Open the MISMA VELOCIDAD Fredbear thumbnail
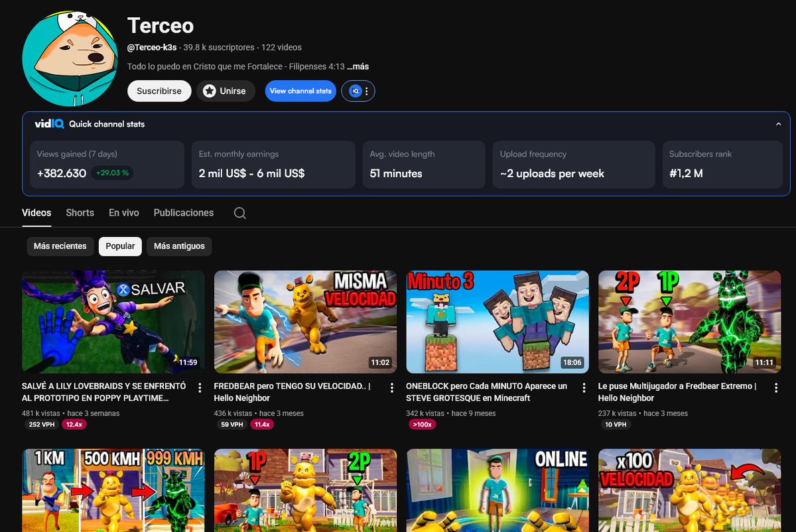Screen dimensions: 796x532 pos(305,322)
